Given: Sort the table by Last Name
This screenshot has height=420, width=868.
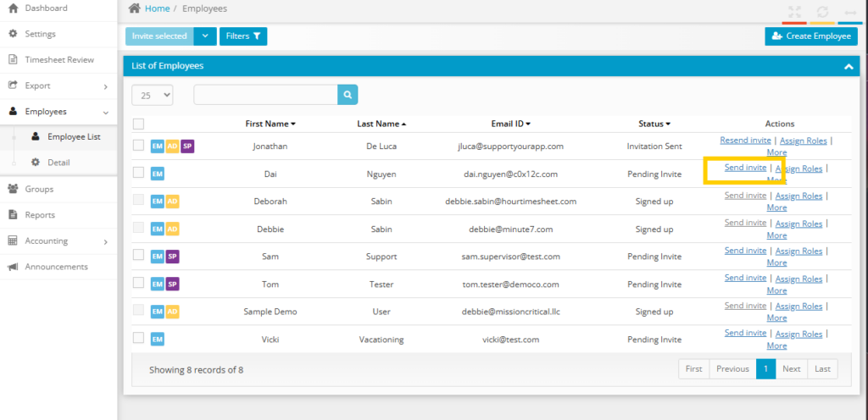Looking at the screenshot, I should click(381, 124).
